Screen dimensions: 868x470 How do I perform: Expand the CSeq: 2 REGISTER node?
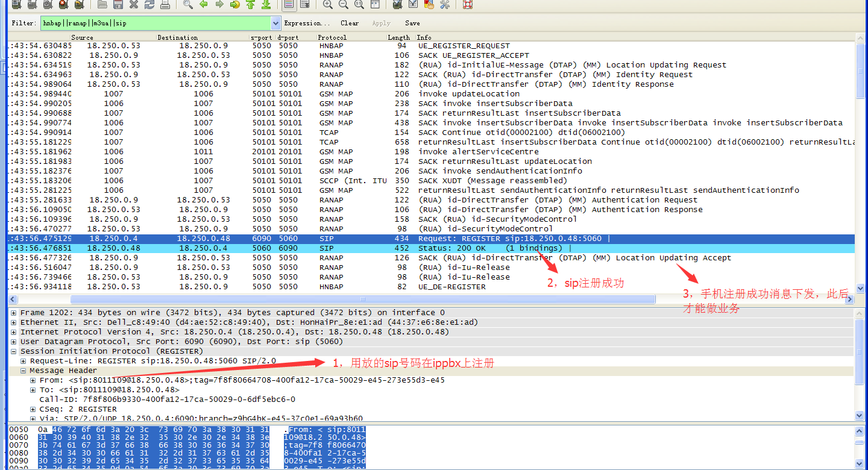point(33,409)
